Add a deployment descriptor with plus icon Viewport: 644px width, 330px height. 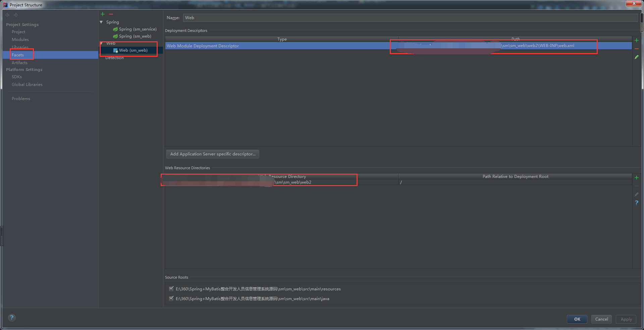click(637, 40)
